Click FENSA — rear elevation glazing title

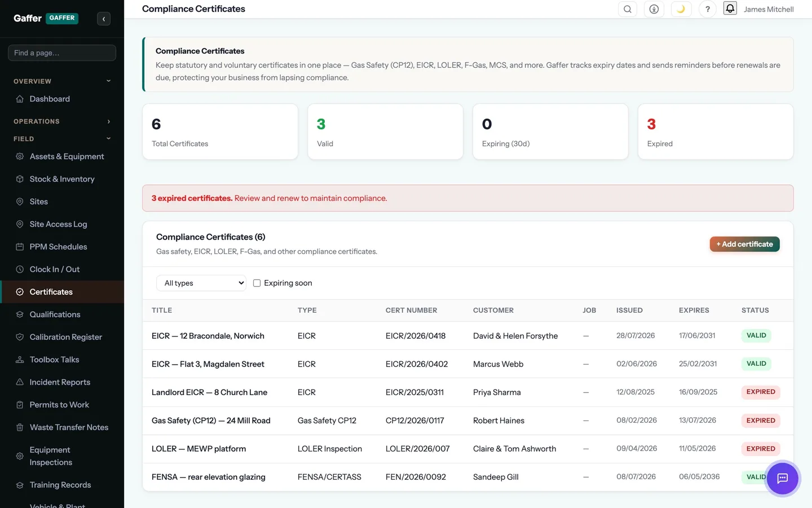(209, 477)
